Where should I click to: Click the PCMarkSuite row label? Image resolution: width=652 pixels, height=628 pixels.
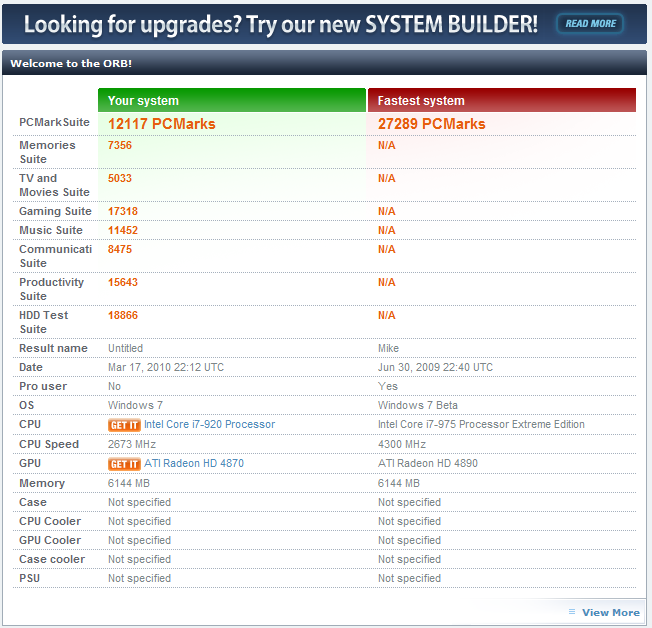click(54, 122)
